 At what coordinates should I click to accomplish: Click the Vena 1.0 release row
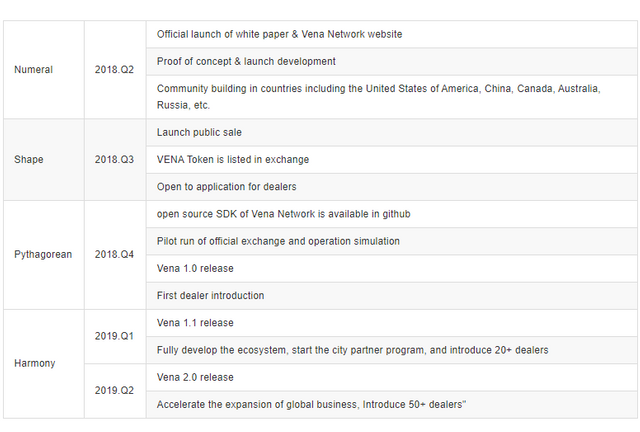tap(195, 268)
